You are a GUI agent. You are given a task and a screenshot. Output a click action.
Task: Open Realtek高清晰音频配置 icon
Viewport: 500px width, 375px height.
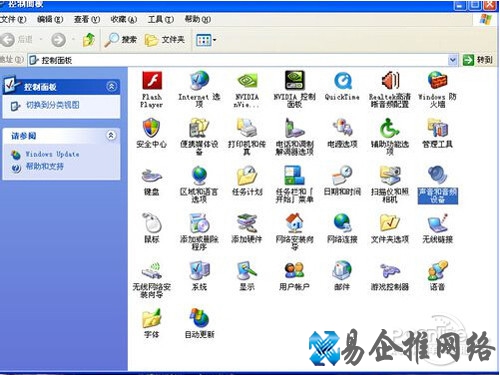click(390, 89)
